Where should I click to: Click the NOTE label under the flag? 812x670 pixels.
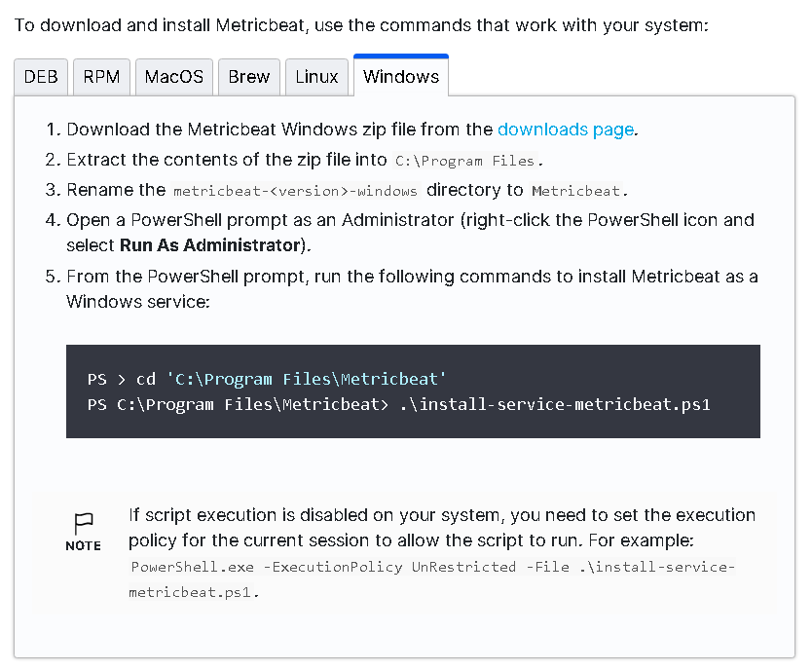click(83, 545)
